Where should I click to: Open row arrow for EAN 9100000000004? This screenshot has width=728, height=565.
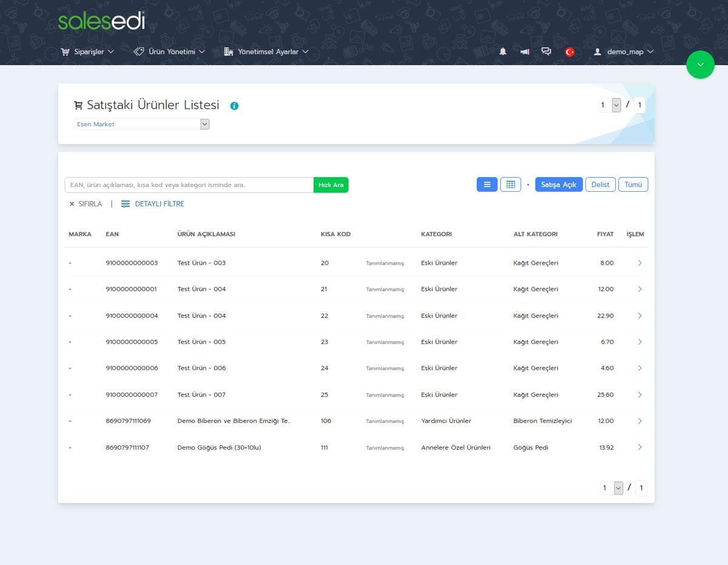[x=639, y=316]
